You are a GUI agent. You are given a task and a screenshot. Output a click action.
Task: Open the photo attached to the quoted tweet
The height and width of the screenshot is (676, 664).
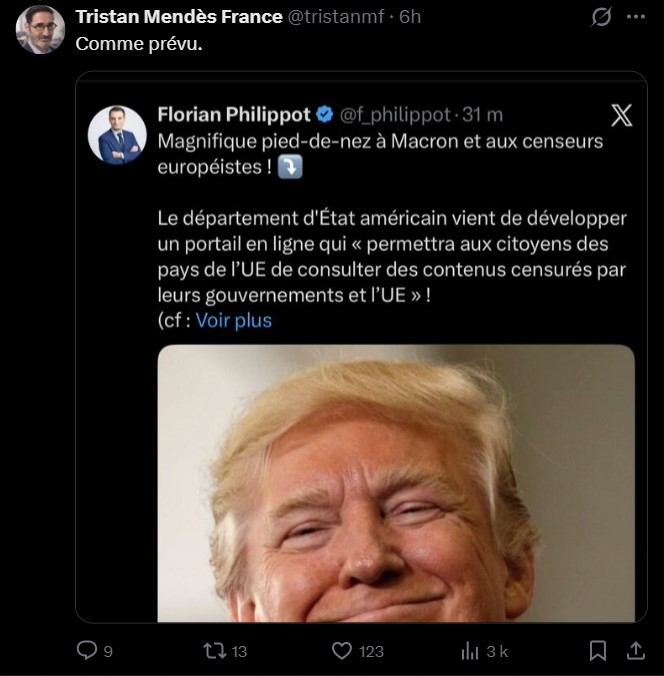(396, 483)
